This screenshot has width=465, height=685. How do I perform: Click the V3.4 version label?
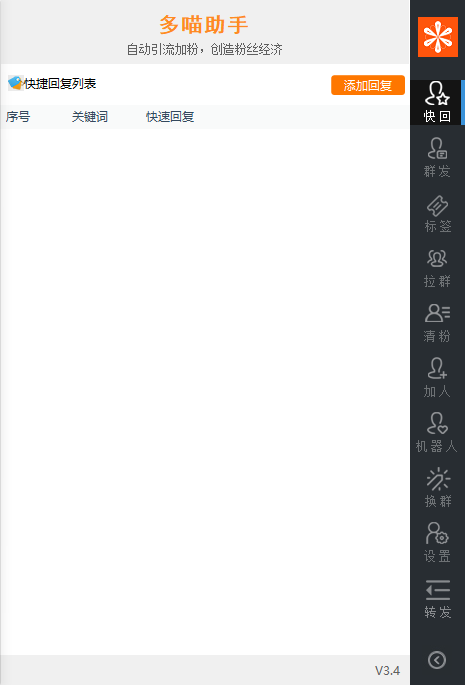coord(387,670)
